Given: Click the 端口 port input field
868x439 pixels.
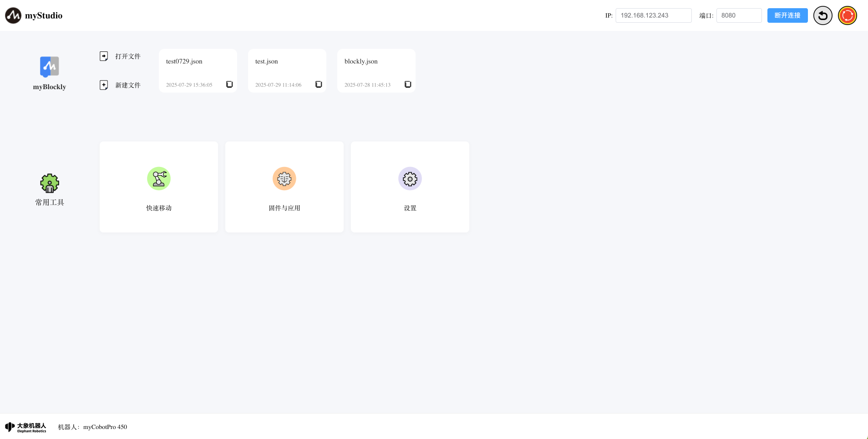Looking at the screenshot, I should (739, 15).
